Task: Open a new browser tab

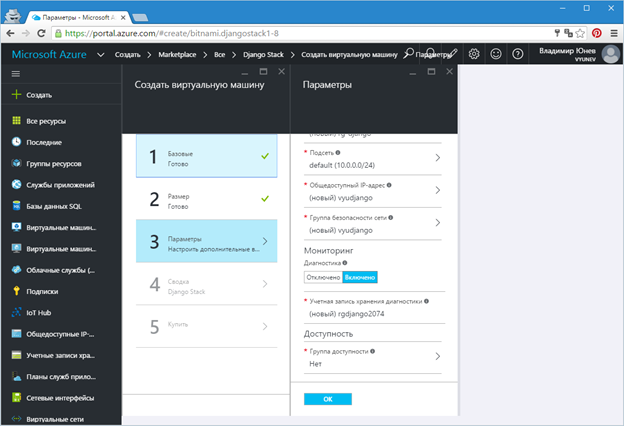Action: click(x=140, y=18)
